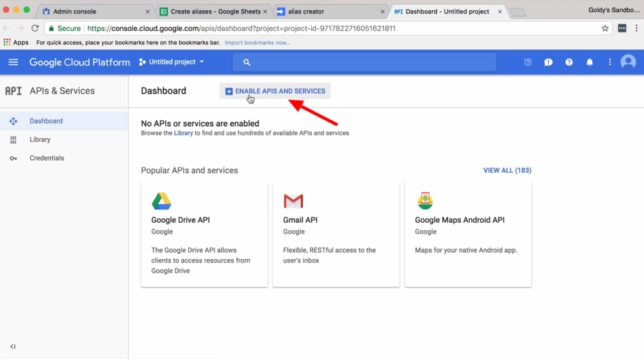This screenshot has height=359, width=644.
Task: Click the search magnifier icon
Action: (x=247, y=63)
